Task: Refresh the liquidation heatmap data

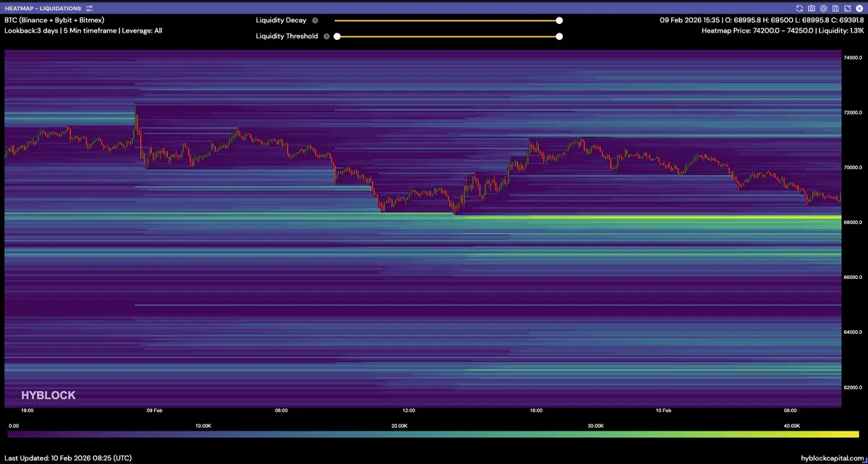Action: point(800,7)
